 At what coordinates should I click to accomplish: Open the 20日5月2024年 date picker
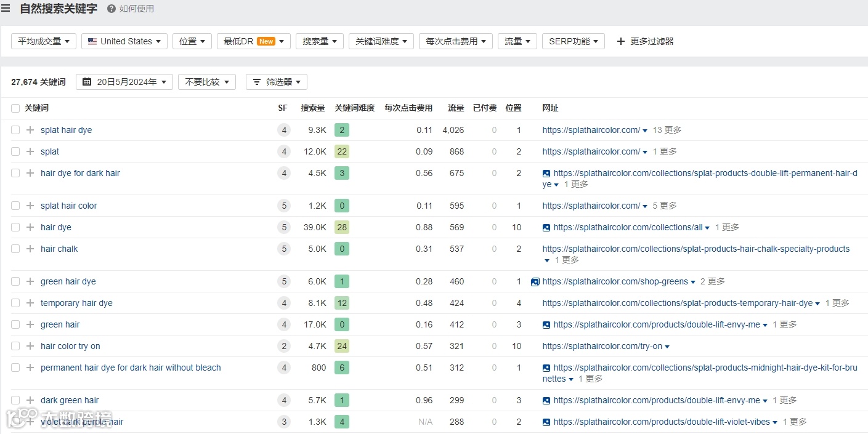(x=124, y=82)
